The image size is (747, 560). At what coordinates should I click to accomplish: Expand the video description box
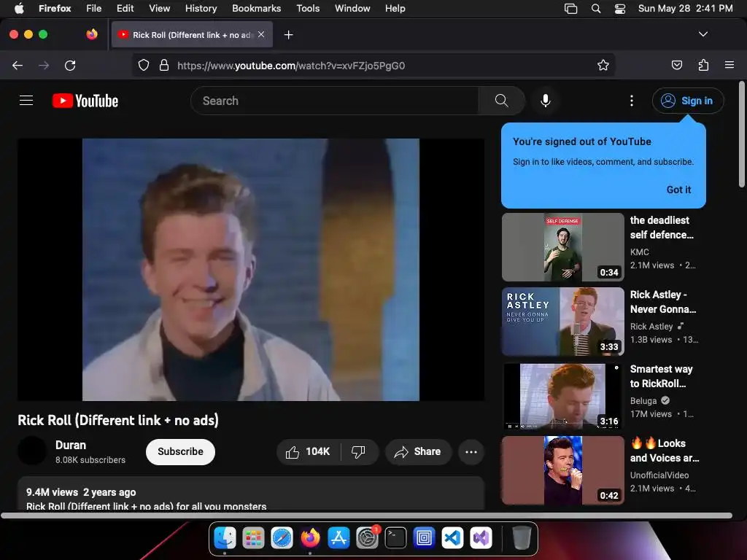click(x=251, y=494)
